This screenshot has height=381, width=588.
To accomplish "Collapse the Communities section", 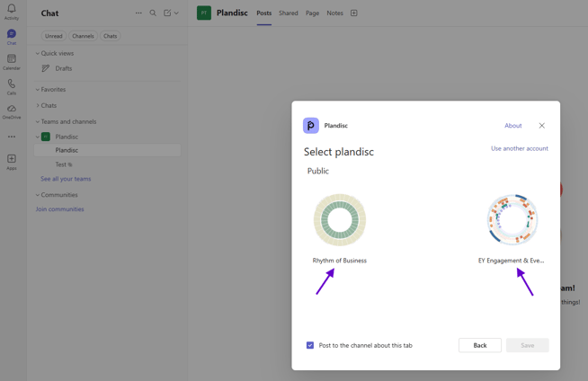I will 38,195.
